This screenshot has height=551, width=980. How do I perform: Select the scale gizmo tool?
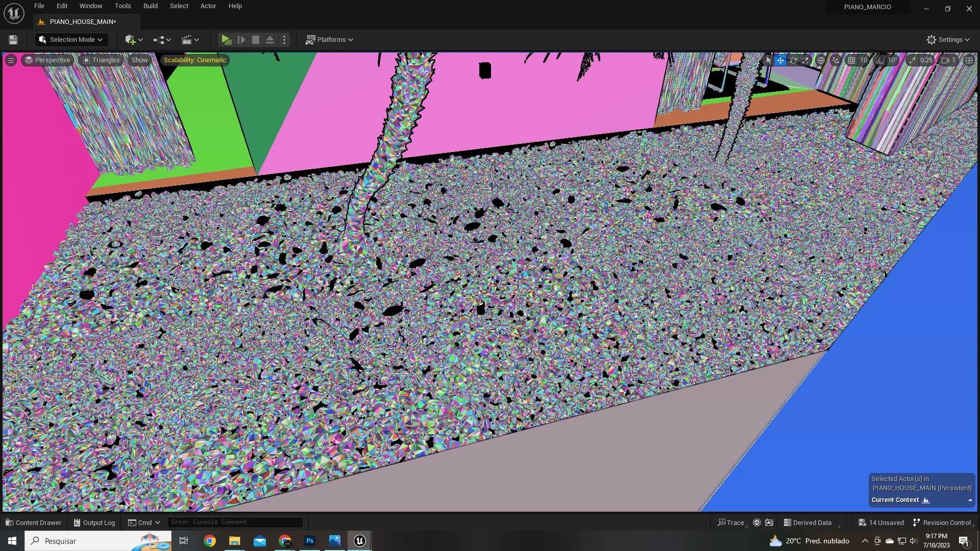click(x=805, y=60)
